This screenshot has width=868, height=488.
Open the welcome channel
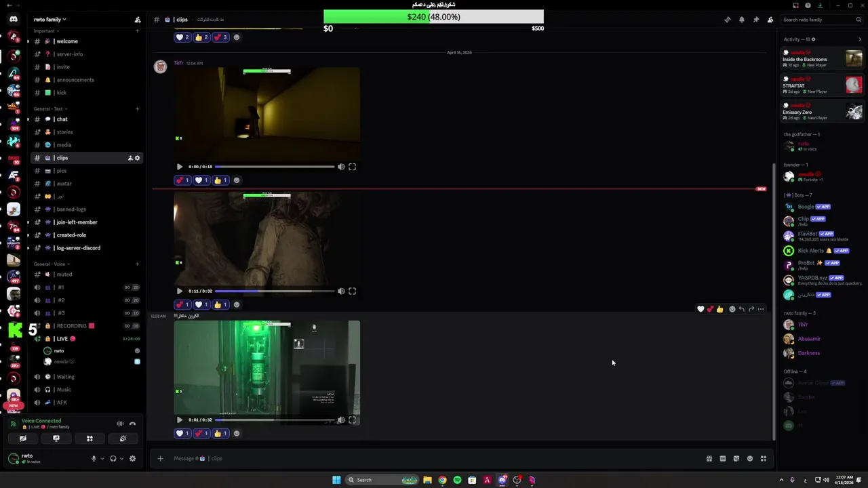coord(87,41)
